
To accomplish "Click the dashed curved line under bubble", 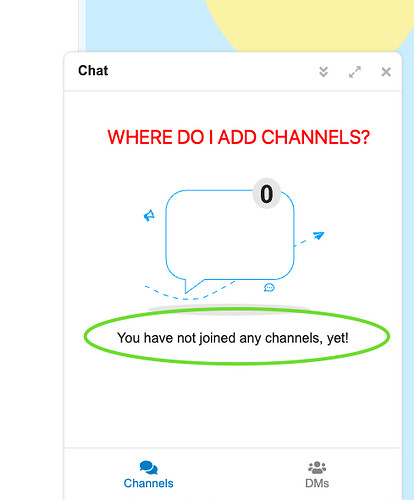I will click(x=190, y=291).
